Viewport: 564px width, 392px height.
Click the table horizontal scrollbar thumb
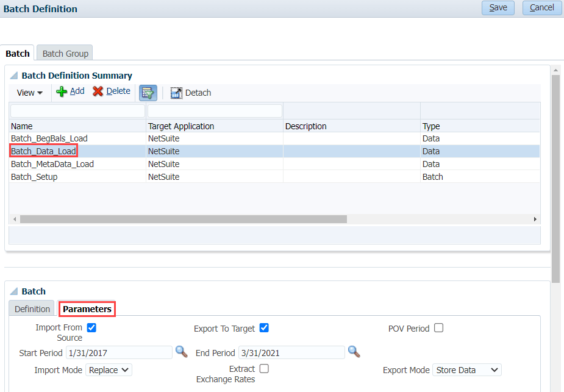184,219
